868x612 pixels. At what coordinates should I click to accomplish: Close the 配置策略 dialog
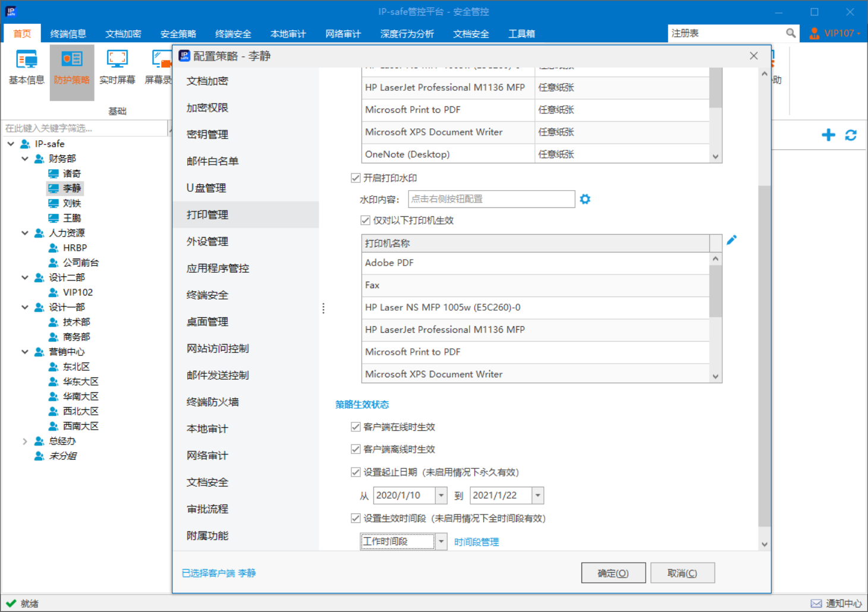pyautogui.click(x=753, y=56)
